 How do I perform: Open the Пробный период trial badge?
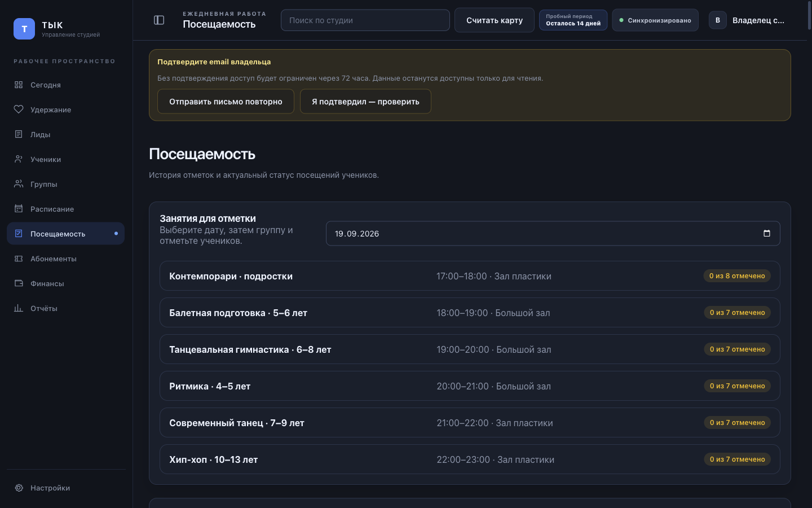(573, 20)
